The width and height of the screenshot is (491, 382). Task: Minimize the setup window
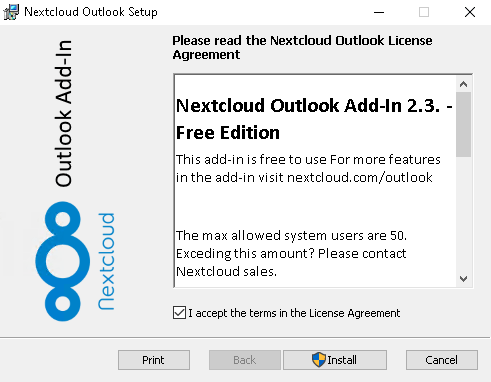379,12
